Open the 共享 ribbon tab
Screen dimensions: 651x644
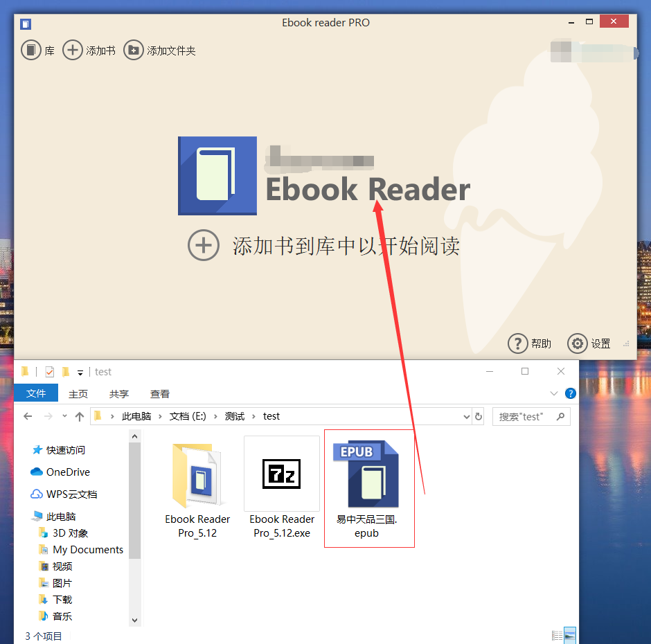coord(118,393)
